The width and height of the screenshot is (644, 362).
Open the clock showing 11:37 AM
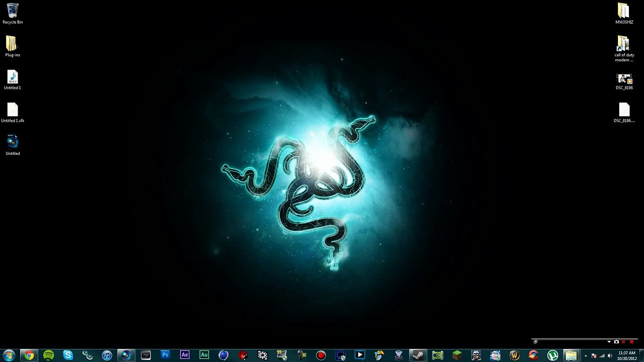pyautogui.click(x=626, y=355)
